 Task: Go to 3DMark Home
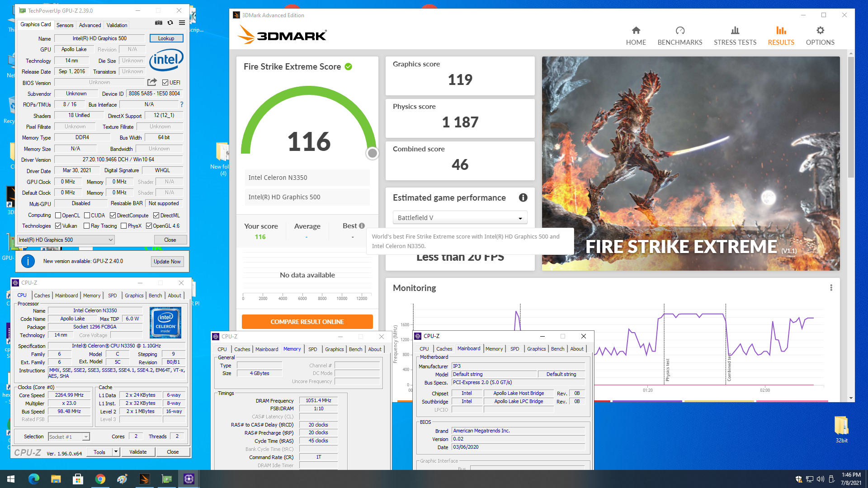[636, 36]
